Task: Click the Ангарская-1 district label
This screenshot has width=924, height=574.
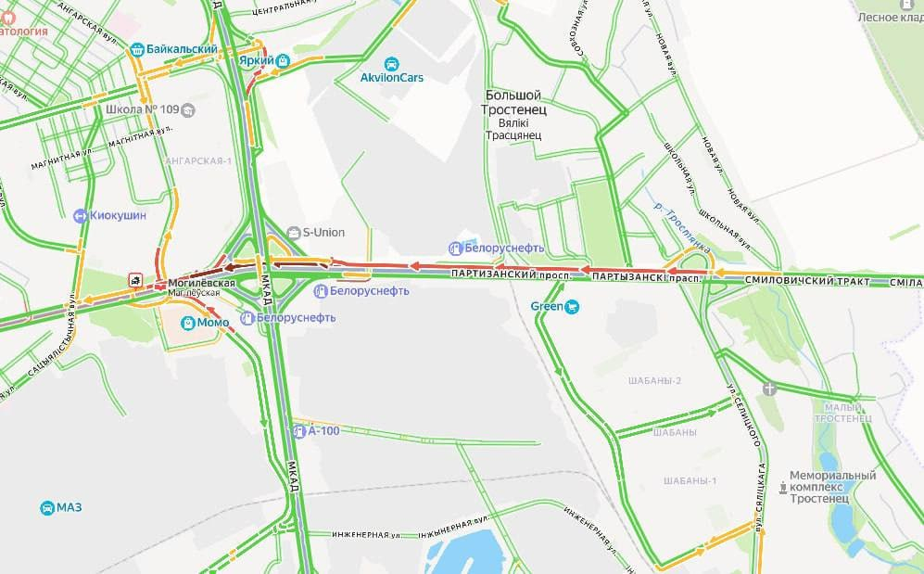Action: coord(198,160)
